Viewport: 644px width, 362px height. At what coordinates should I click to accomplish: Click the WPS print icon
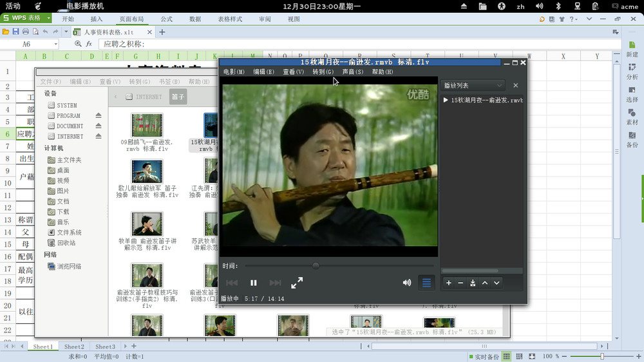click(26, 32)
